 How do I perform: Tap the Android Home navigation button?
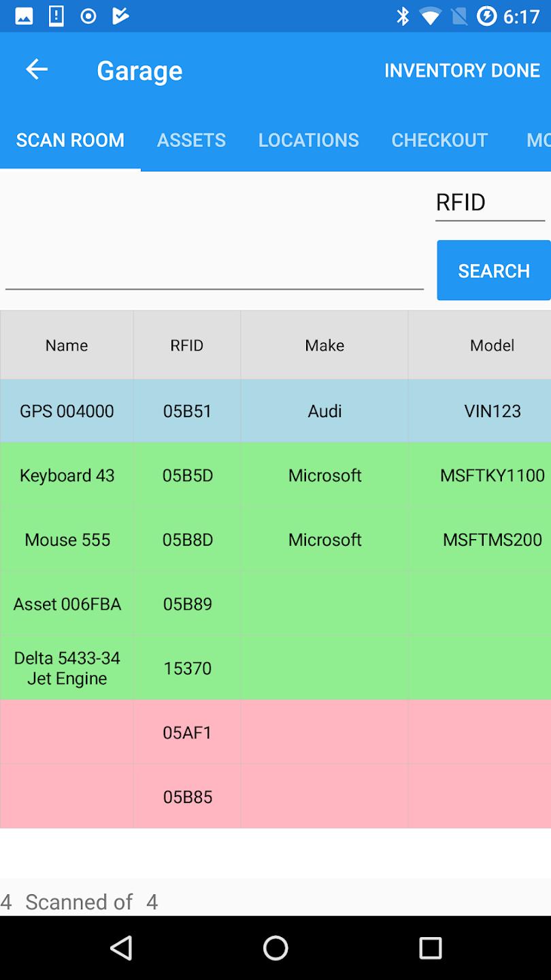point(275,947)
